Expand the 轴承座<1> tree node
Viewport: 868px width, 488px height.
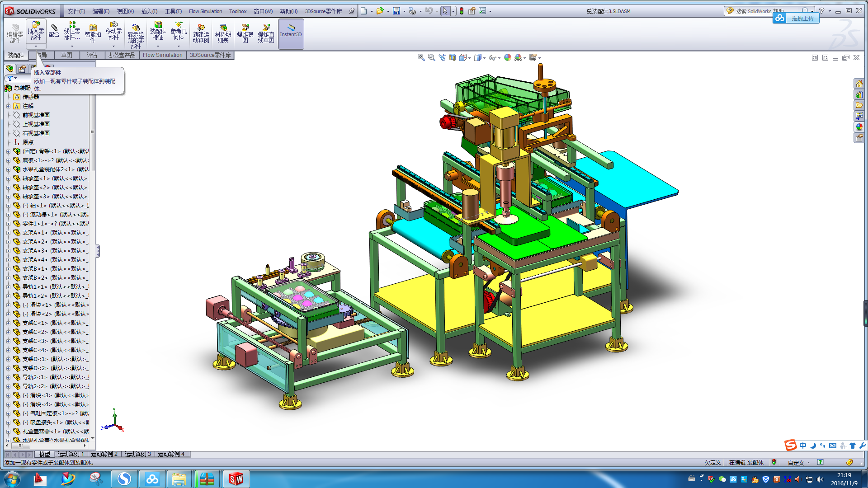8,178
